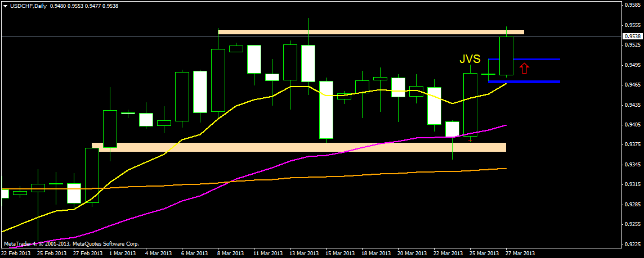Click the 13 Mar 2013 date label

[x=305, y=254]
